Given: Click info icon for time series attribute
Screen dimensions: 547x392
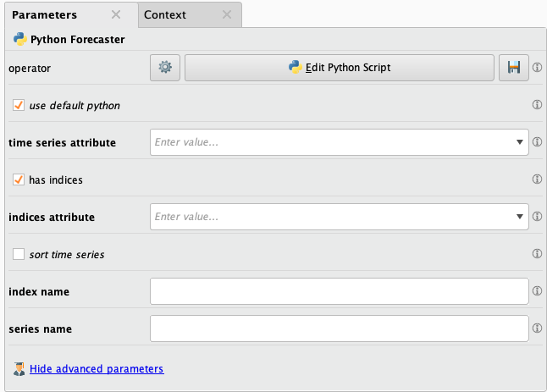Looking at the screenshot, I should 537,142.
